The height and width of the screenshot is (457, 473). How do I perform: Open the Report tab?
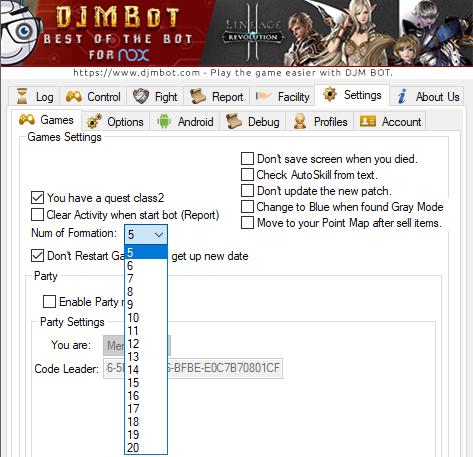(x=216, y=96)
